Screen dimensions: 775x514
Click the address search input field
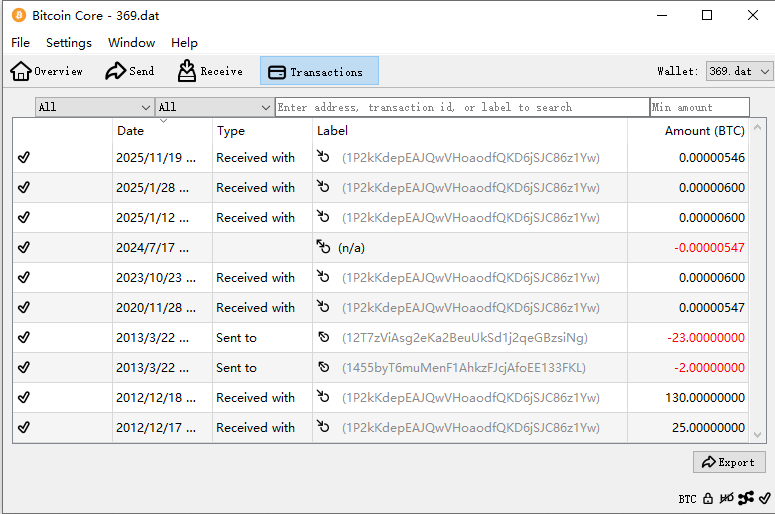tap(462, 107)
